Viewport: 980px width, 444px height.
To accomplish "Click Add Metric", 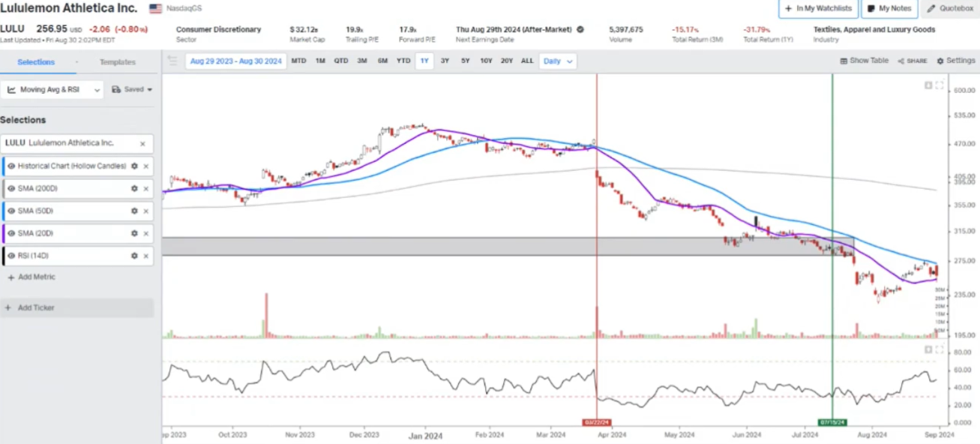I will tap(31, 277).
